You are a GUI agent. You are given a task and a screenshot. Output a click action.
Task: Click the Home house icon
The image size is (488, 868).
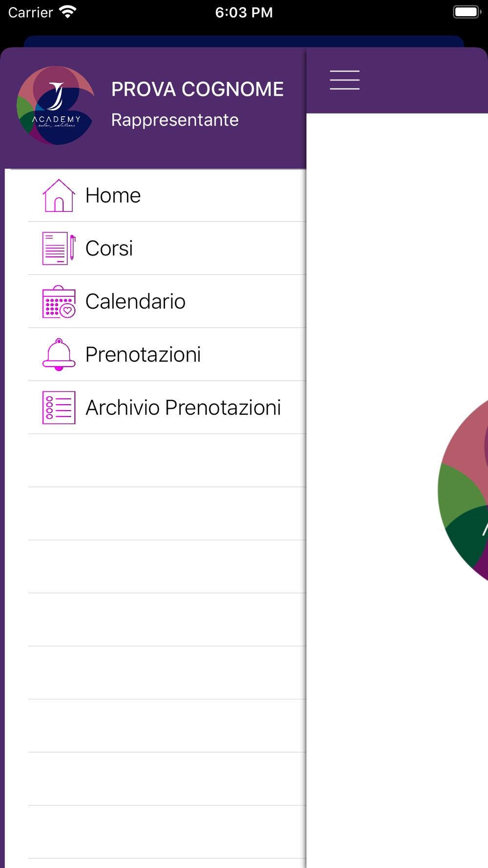pos(59,196)
